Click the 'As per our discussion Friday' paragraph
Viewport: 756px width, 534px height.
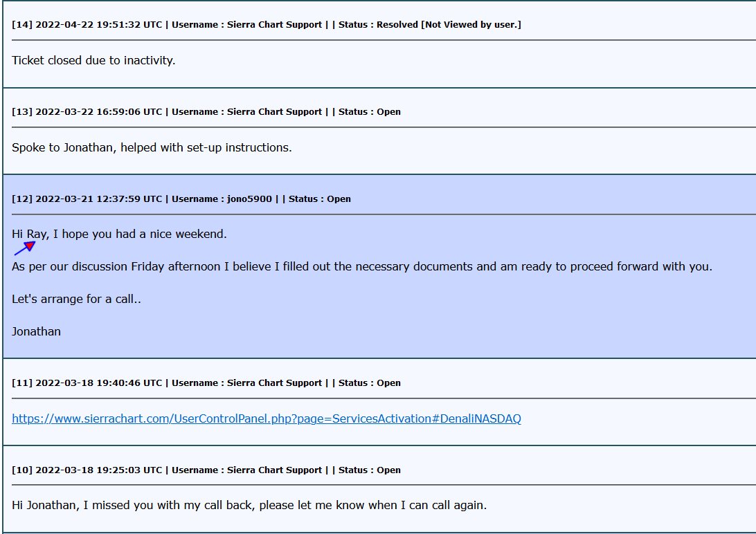pyautogui.click(x=361, y=266)
